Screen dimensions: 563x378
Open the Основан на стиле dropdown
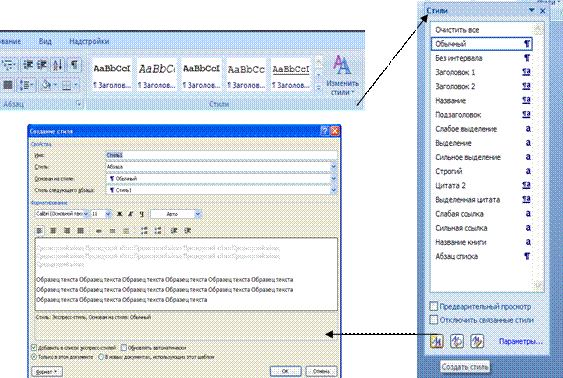click(333, 178)
